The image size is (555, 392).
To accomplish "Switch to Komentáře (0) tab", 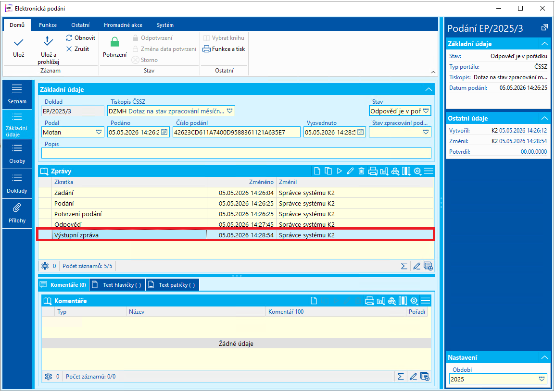I will coord(63,285).
